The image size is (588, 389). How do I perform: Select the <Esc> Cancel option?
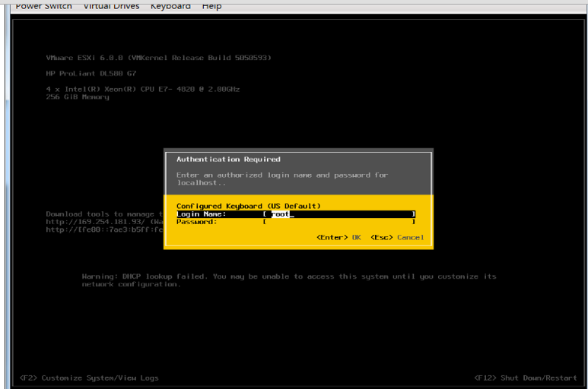tap(397, 237)
